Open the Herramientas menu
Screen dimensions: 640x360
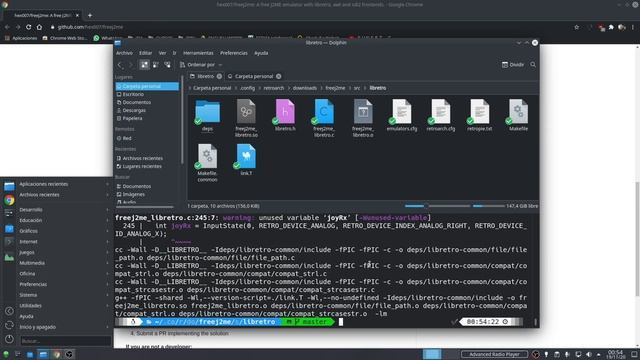pos(198,53)
